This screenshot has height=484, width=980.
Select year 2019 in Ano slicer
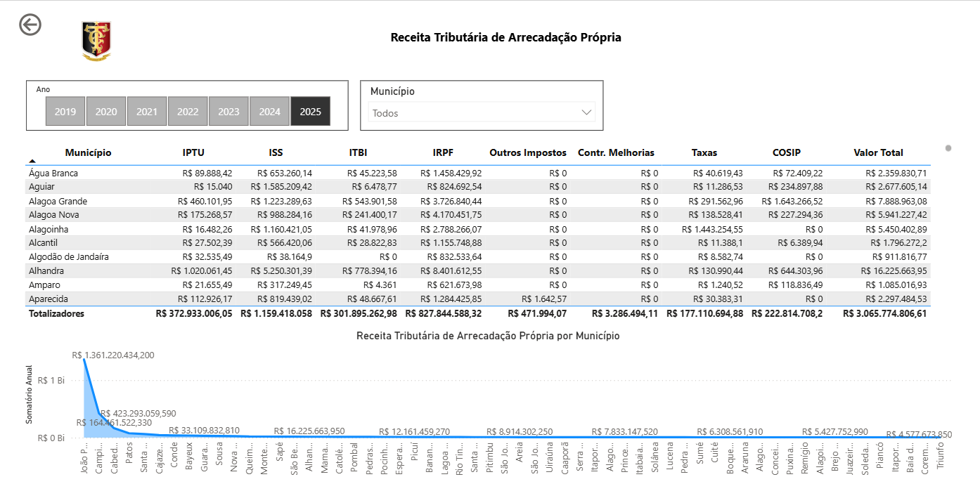pos(65,112)
